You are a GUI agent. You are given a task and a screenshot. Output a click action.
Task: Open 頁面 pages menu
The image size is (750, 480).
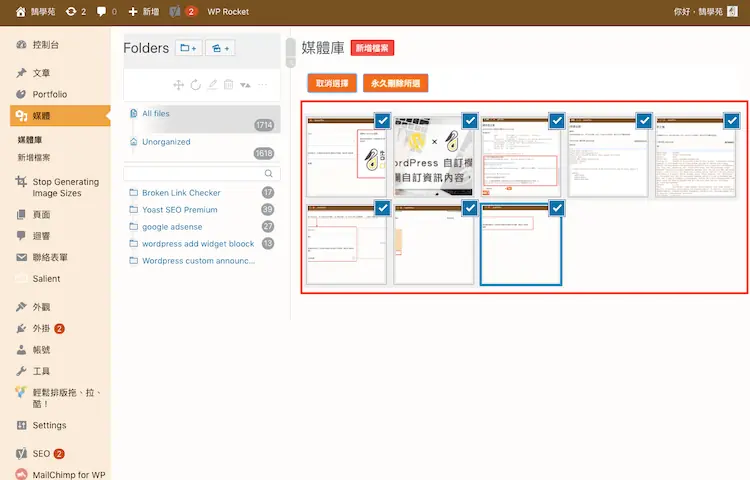pyautogui.click(x=41, y=215)
